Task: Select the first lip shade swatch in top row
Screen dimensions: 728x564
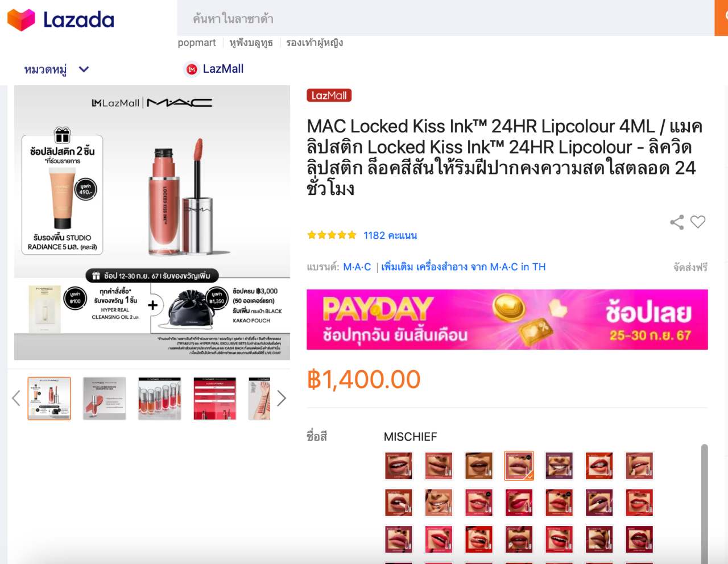Action: point(399,466)
